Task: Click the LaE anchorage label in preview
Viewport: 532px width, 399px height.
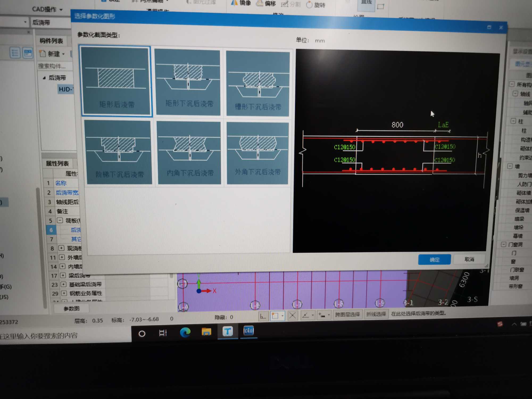Action: tap(443, 125)
